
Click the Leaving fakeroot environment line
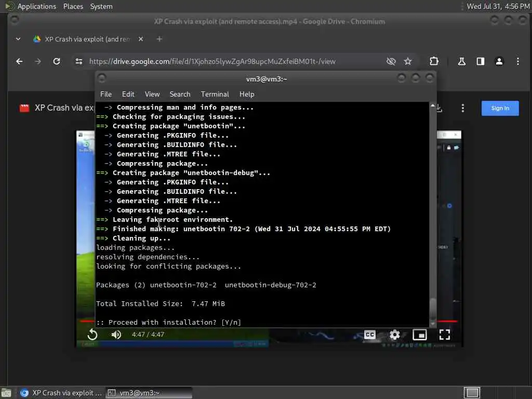click(x=165, y=220)
